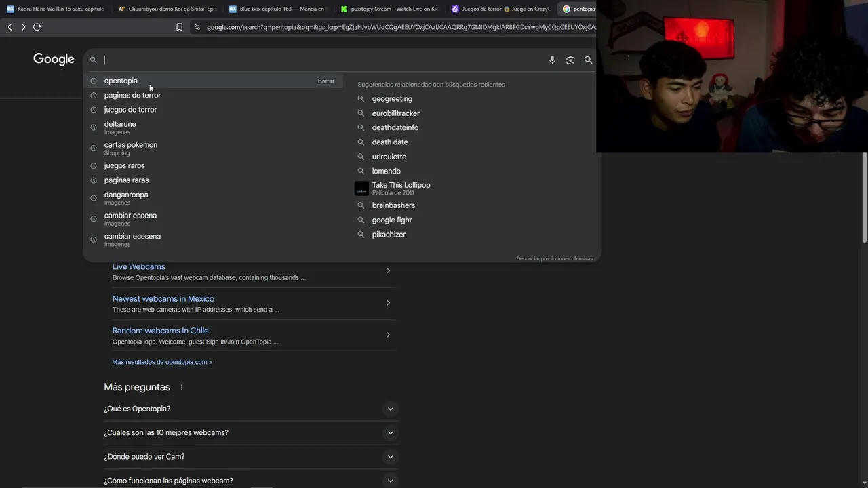
Task: Open search by image (Lens) icon
Action: tap(570, 60)
